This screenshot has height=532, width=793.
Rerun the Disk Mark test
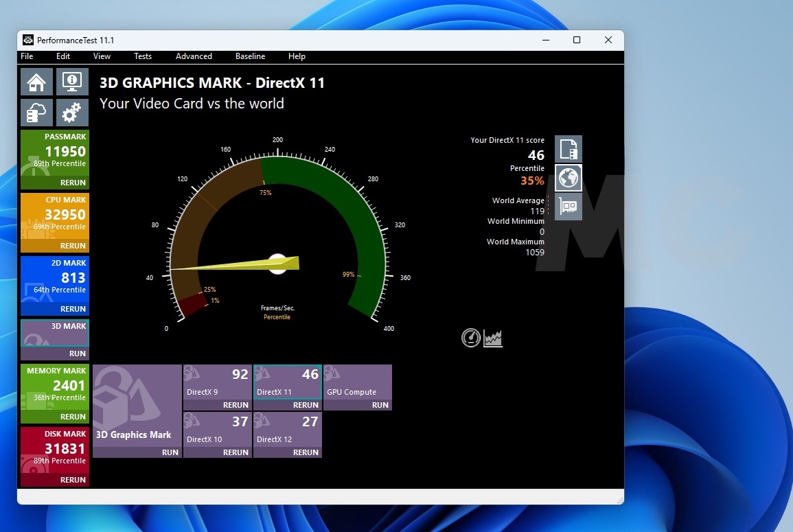pyautogui.click(x=73, y=480)
